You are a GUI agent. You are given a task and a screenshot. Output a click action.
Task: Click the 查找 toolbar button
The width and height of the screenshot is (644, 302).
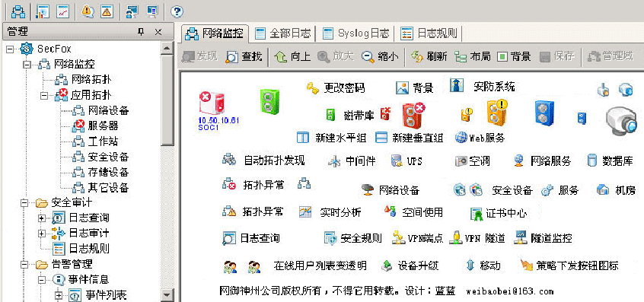tap(244, 56)
